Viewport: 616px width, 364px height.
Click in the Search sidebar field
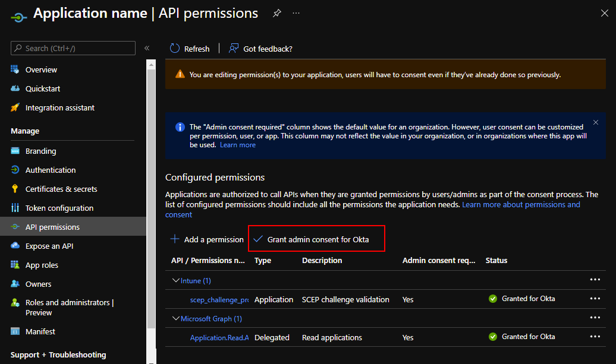pyautogui.click(x=77, y=48)
